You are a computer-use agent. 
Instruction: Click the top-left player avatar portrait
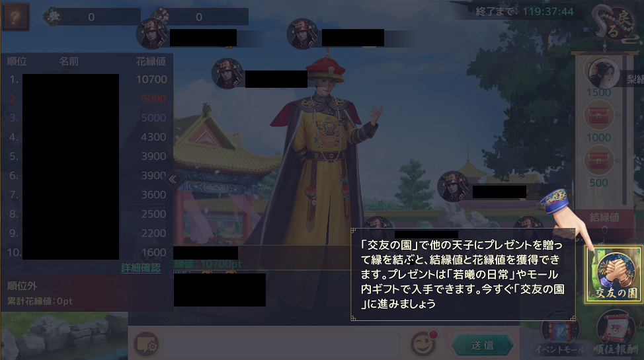pos(152,33)
